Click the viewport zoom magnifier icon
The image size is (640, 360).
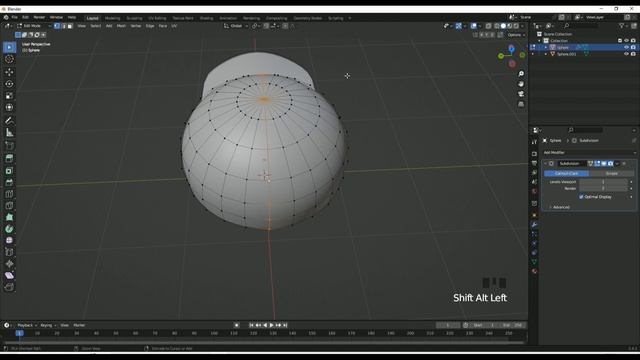(x=521, y=74)
